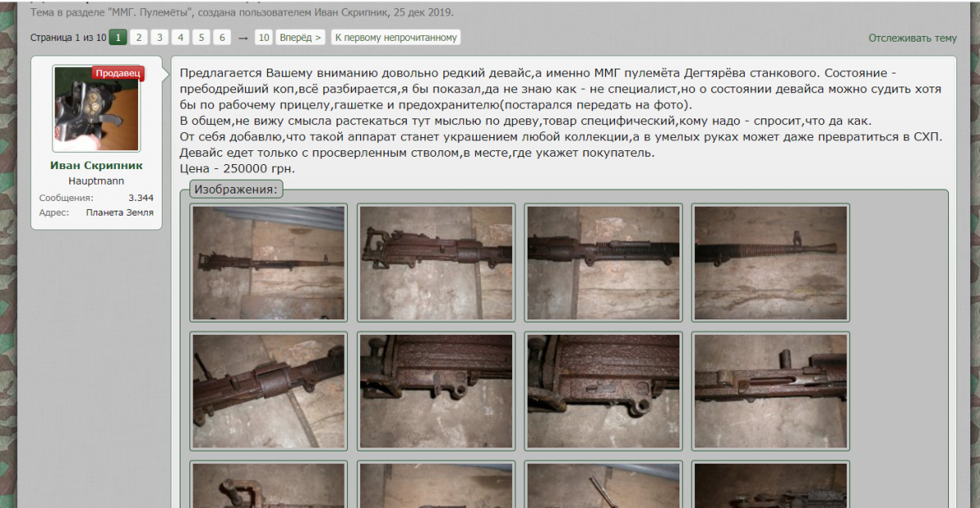Screen dimensions: 980x508
Task: Jump to page 5
Action: click(x=202, y=38)
